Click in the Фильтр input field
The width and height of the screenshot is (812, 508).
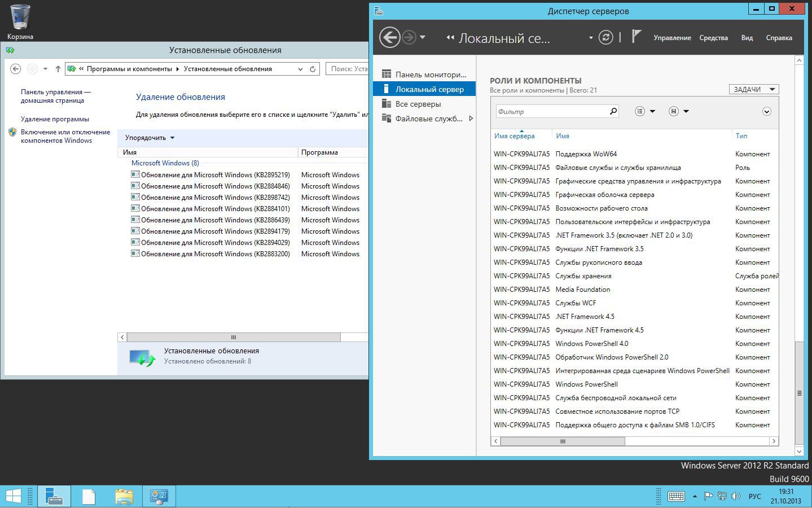(x=552, y=111)
